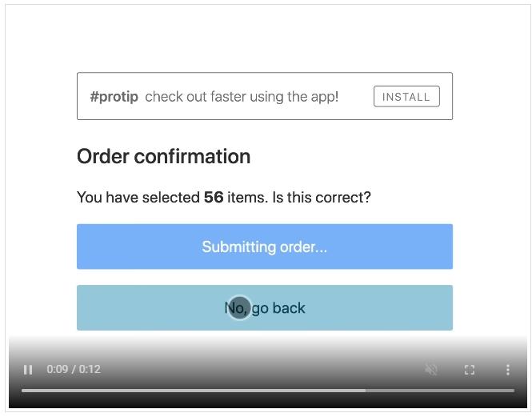The width and height of the screenshot is (532, 417).
Task: Pause the video playback
Action: pyautogui.click(x=28, y=370)
